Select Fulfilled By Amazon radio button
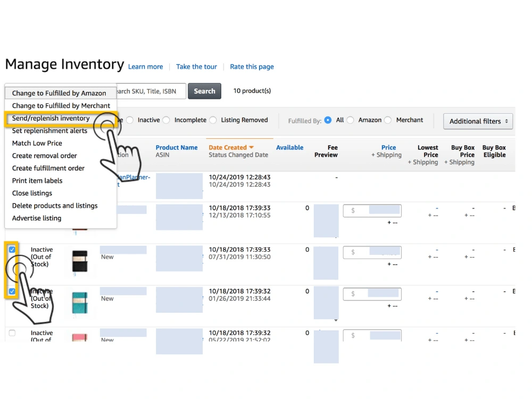The height and width of the screenshot is (399, 532). coord(351,120)
